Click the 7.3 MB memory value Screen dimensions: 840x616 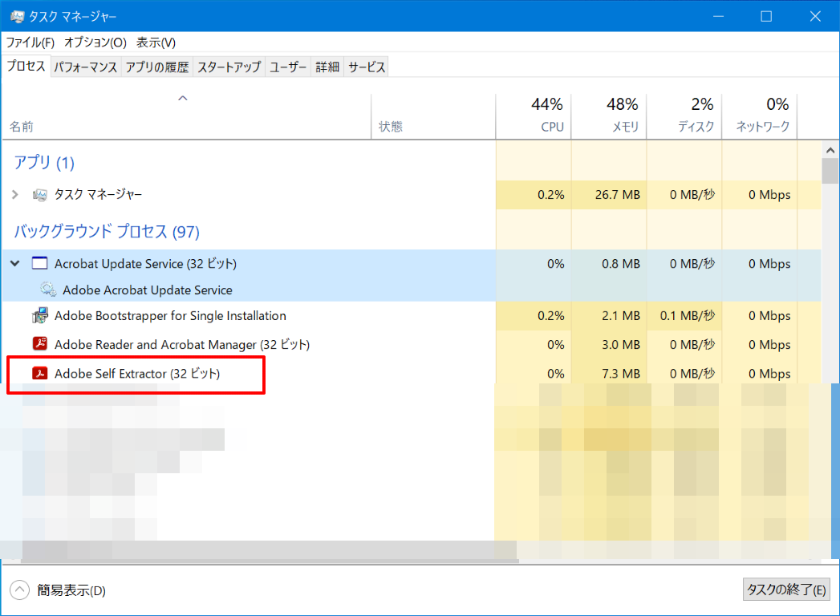point(620,373)
